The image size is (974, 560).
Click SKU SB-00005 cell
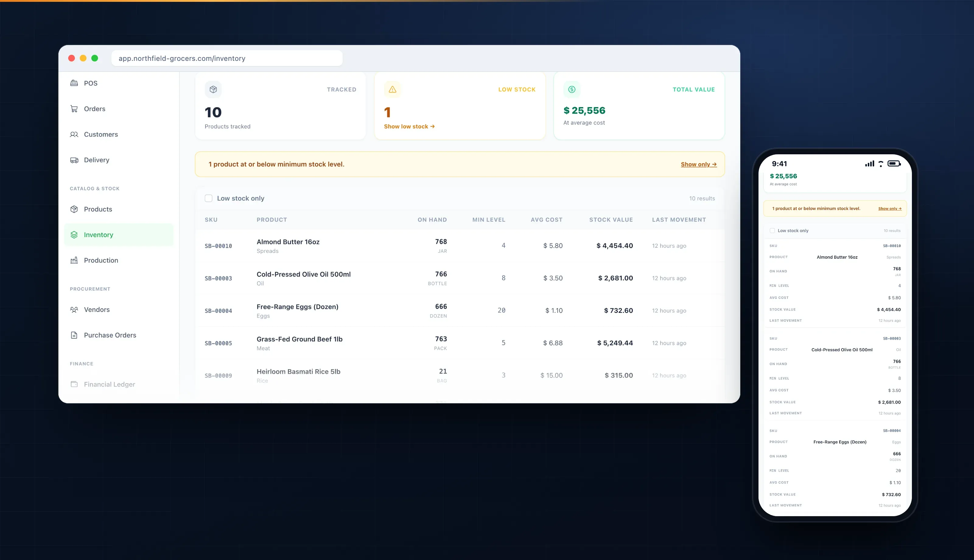[219, 344]
